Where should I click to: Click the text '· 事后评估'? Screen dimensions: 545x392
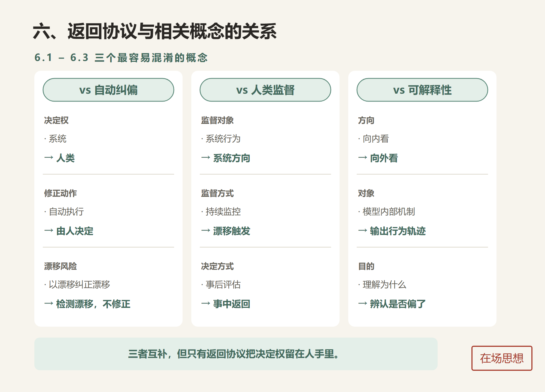[221, 285]
